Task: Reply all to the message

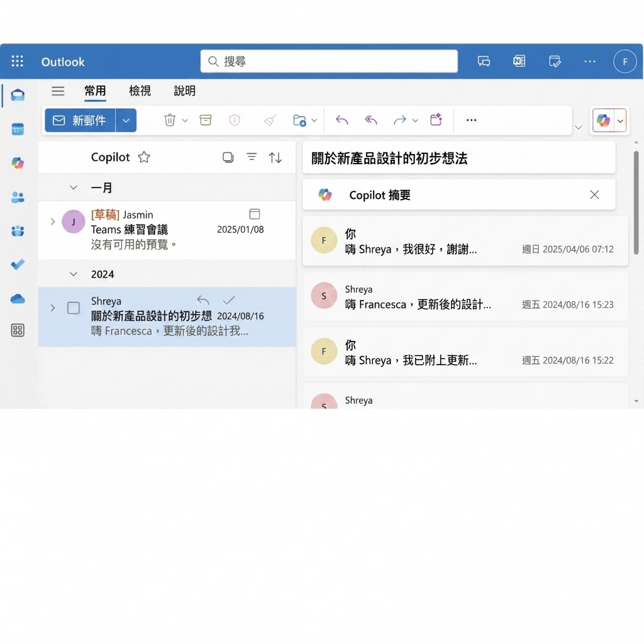Action: (x=371, y=120)
